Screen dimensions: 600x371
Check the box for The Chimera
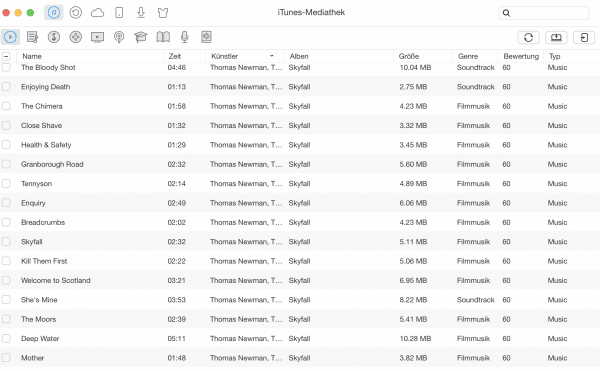point(6,106)
